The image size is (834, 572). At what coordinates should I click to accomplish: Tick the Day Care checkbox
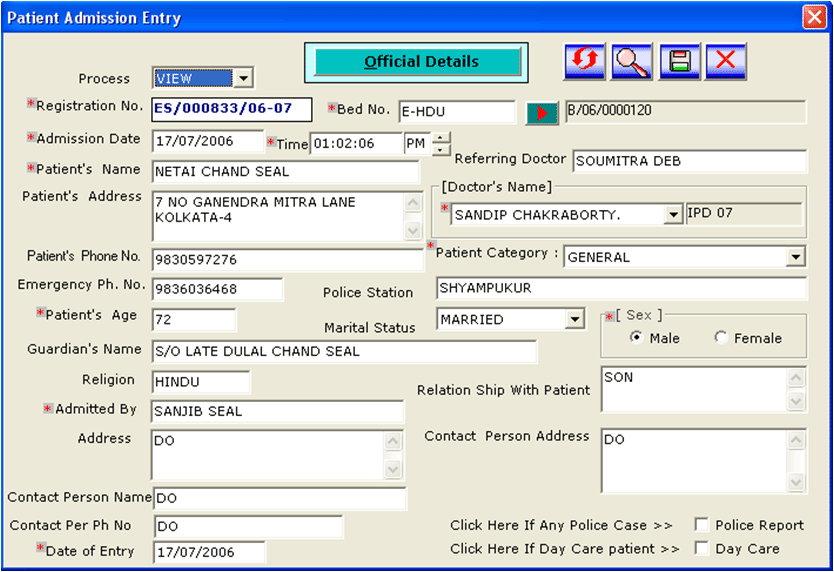click(702, 549)
